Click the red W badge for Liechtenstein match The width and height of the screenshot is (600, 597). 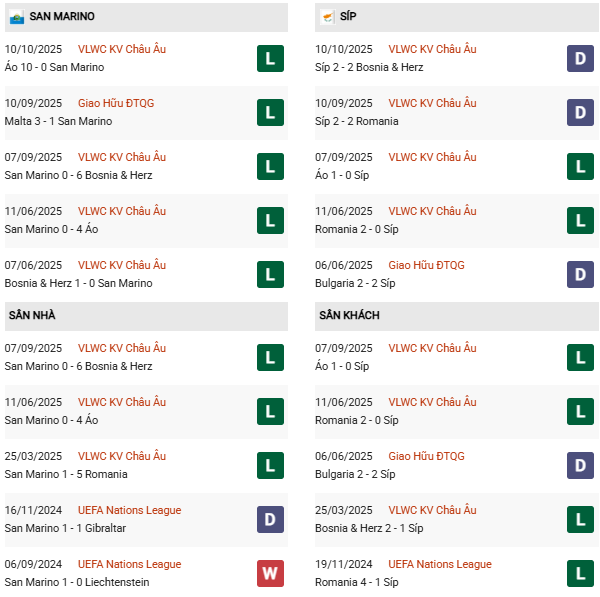270,574
